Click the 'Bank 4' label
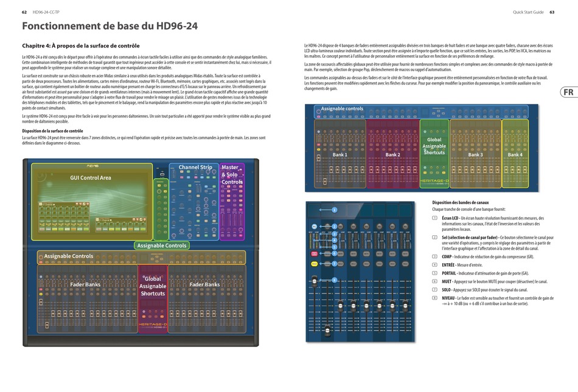 515,154
